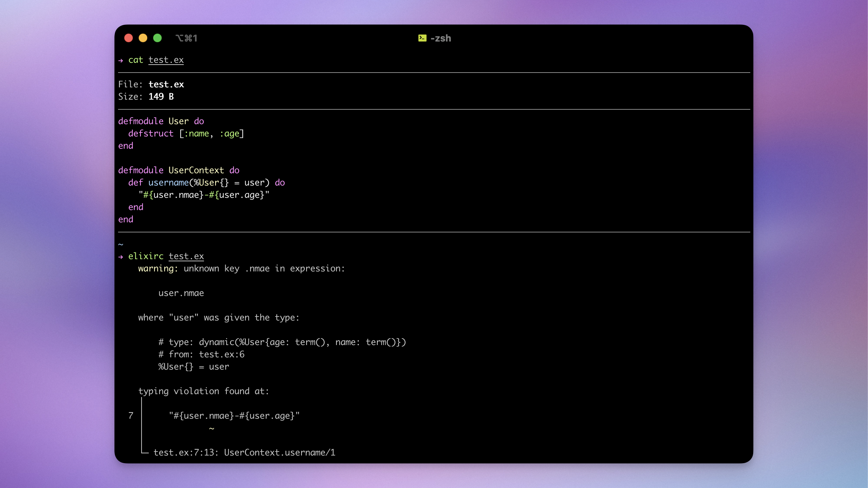Click the prompt arrow before 'cat'
The height and width of the screenshot is (488, 868).
pyautogui.click(x=121, y=60)
